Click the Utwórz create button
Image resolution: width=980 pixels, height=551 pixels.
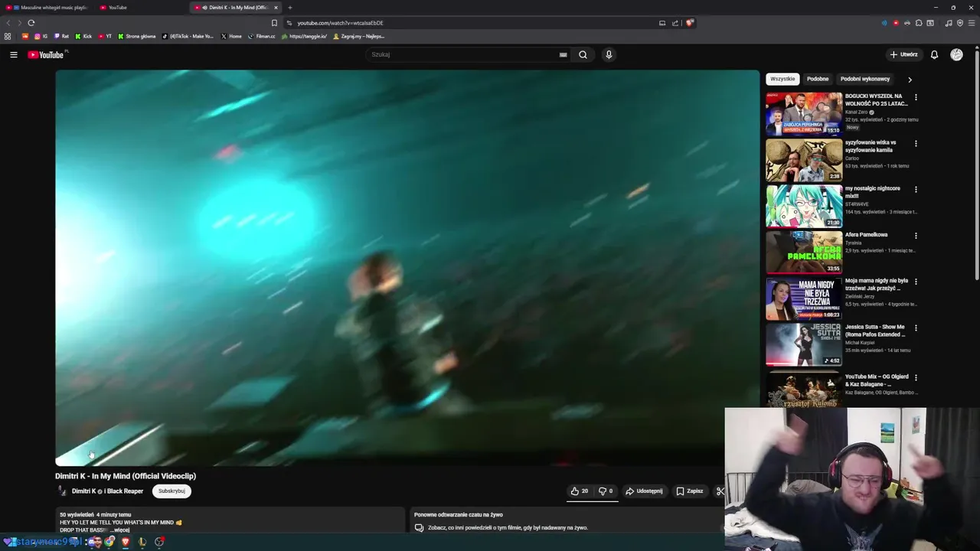[x=903, y=54]
